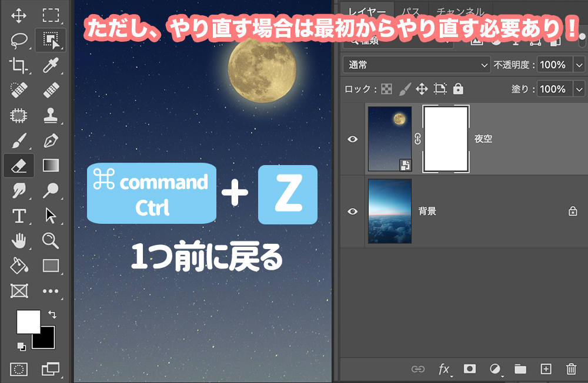Select the Zoom tool
This screenshot has height=383, width=588.
tap(51, 241)
